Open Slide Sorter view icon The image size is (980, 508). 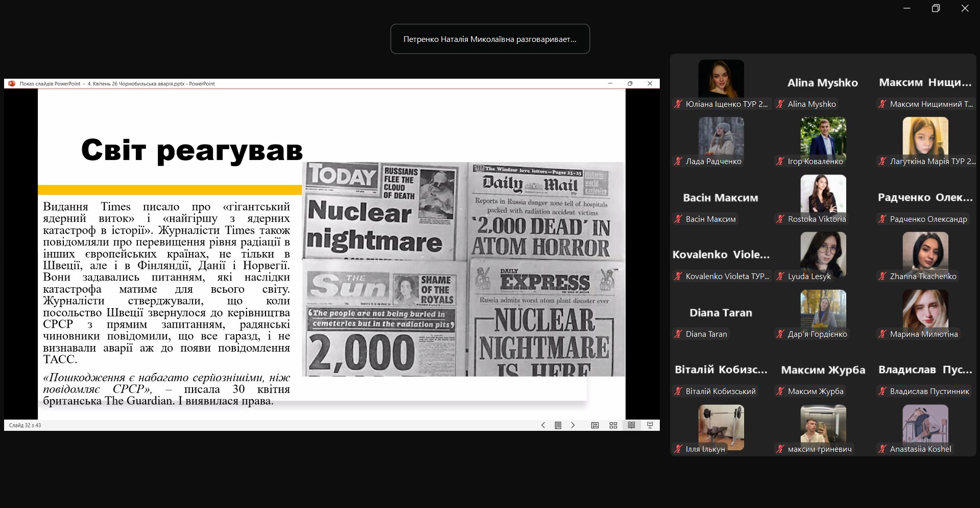[613, 425]
